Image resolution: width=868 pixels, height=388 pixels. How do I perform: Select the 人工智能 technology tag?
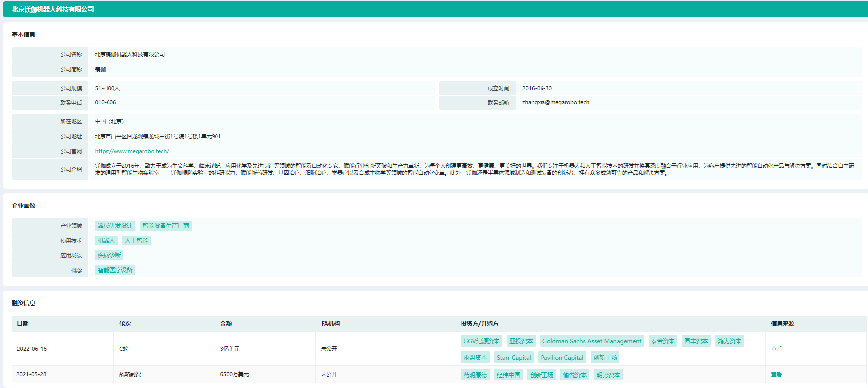pyautogui.click(x=136, y=241)
